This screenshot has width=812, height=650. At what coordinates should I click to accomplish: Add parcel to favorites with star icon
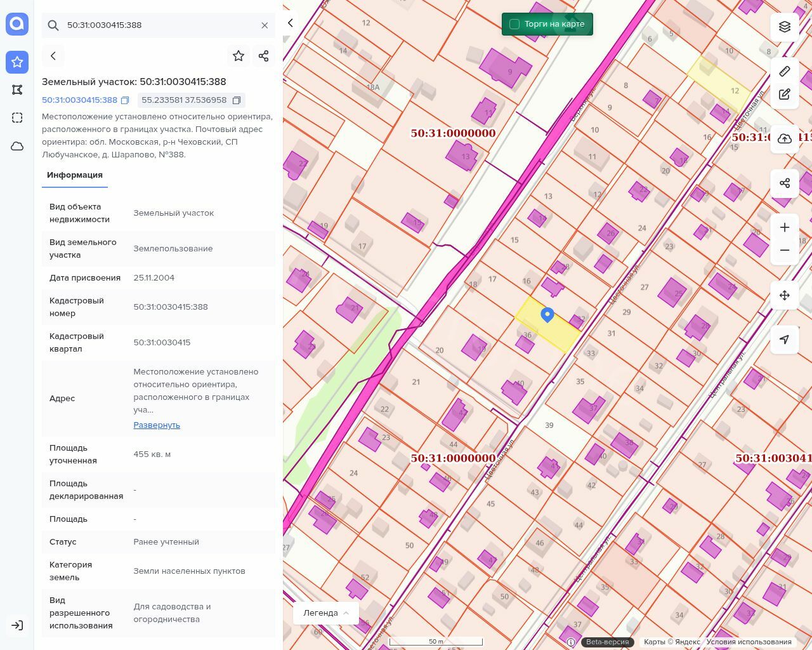(239, 56)
